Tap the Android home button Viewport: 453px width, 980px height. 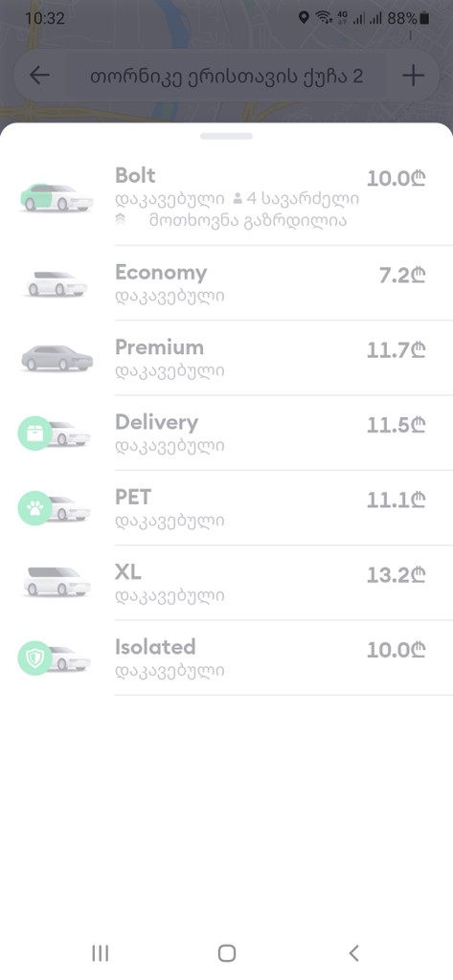(x=226, y=953)
